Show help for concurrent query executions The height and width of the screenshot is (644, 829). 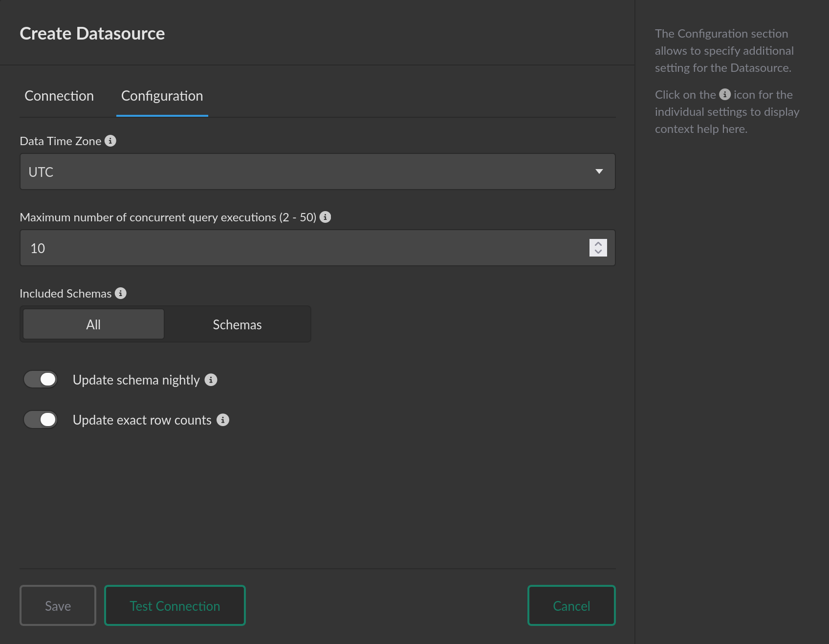(x=325, y=217)
